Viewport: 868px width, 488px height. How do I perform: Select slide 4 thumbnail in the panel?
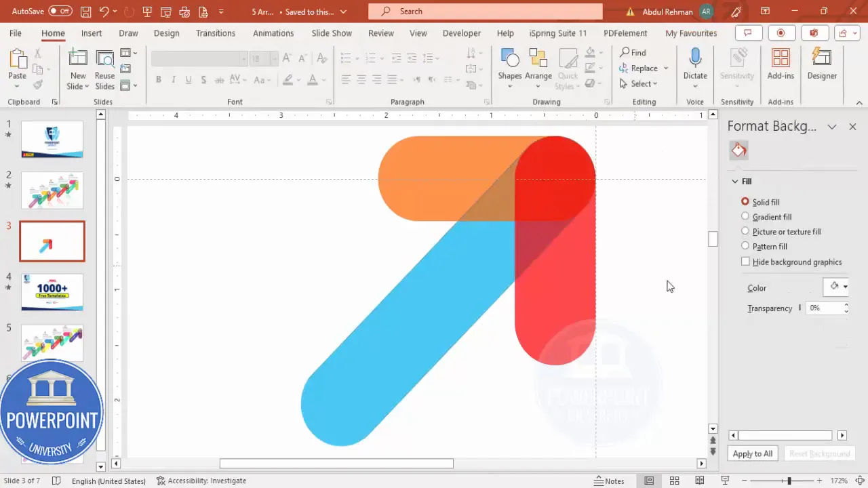click(52, 291)
